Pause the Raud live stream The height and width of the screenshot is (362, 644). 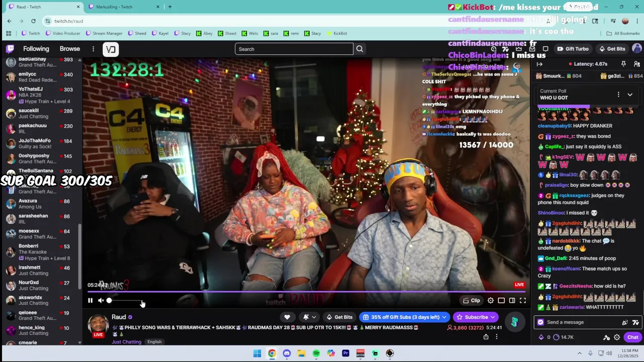click(90, 301)
